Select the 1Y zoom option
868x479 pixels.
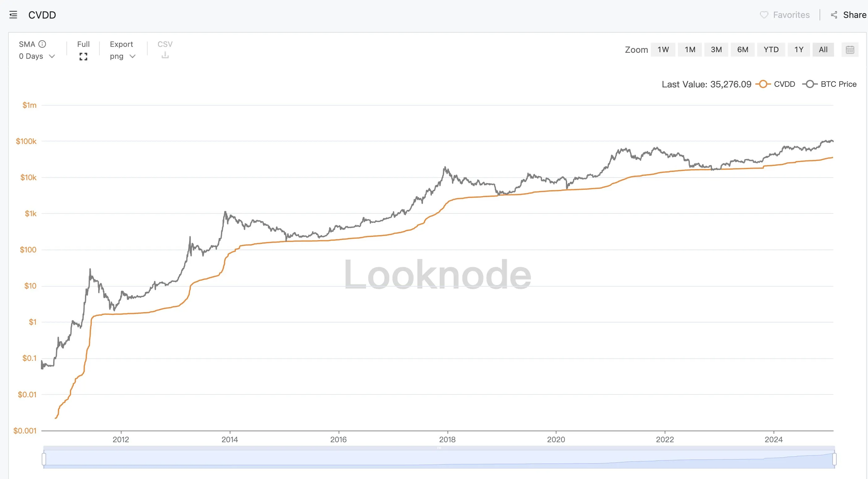[x=799, y=49]
